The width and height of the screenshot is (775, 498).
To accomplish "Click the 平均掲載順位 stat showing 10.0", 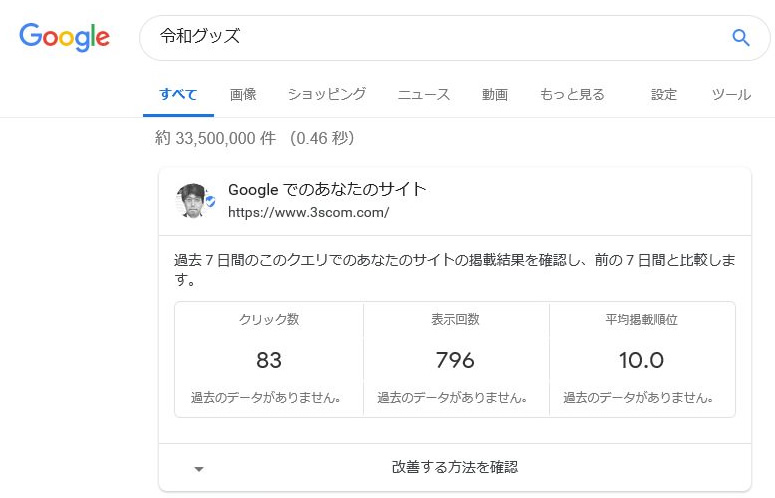I will (641, 359).
